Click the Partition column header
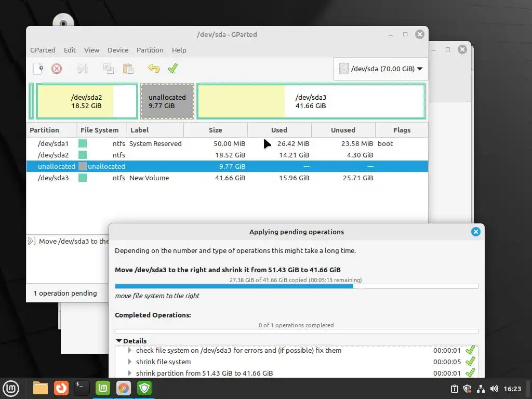532x399 pixels. [x=51, y=130]
